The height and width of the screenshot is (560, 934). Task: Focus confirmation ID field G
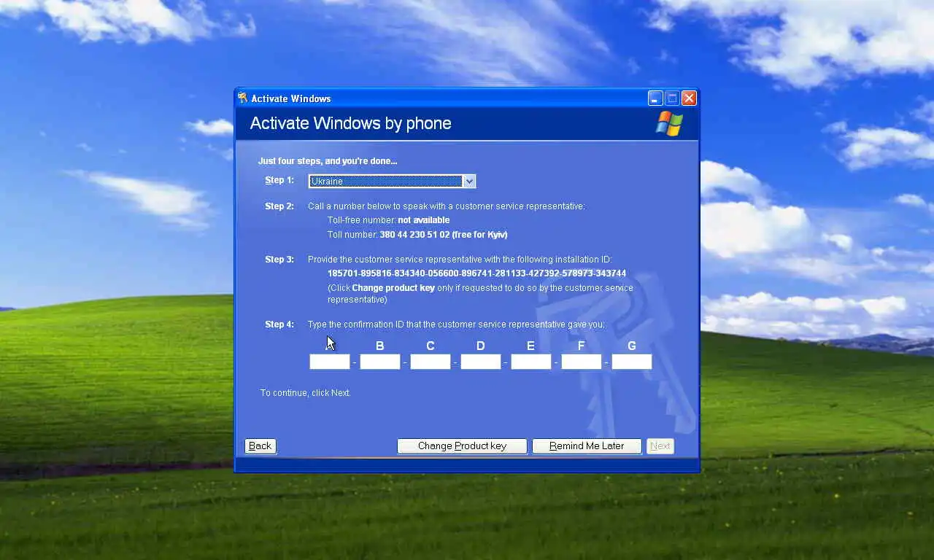[632, 362]
